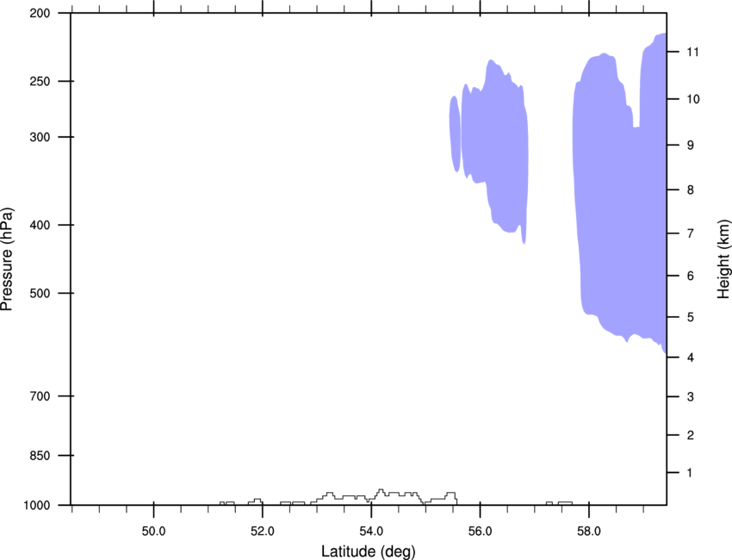The height and width of the screenshot is (560, 732).
Task: Click the small narrow blue sliver left of 56
Action: 456,134
